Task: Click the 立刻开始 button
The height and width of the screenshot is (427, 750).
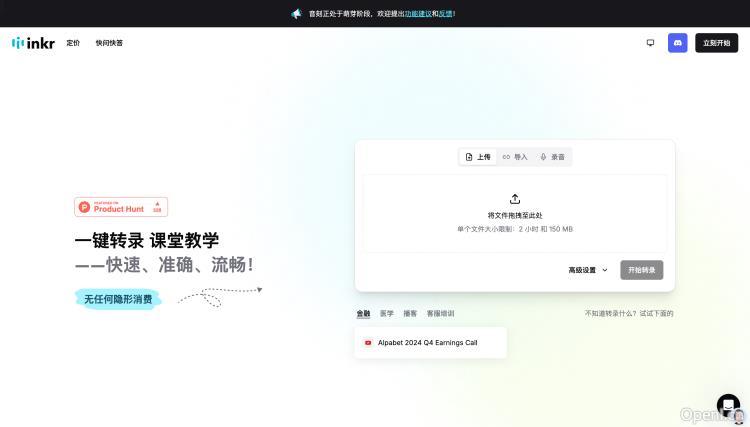Action: pyautogui.click(x=716, y=43)
